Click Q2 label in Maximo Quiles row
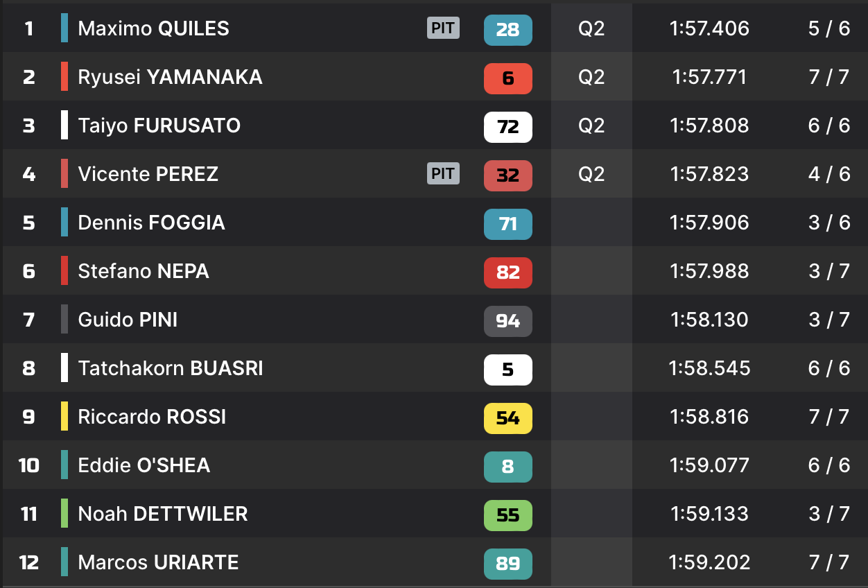The height and width of the screenshot is (588, 868). pos(591,28)
